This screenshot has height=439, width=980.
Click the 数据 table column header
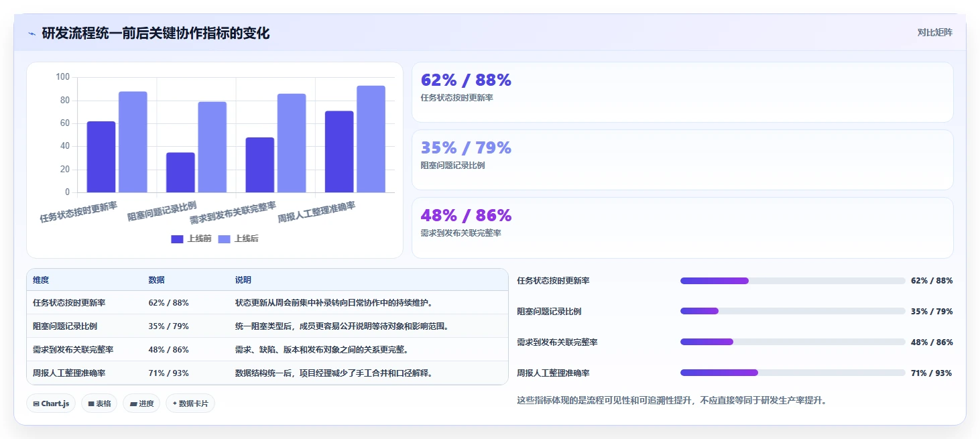pos(156,280)
